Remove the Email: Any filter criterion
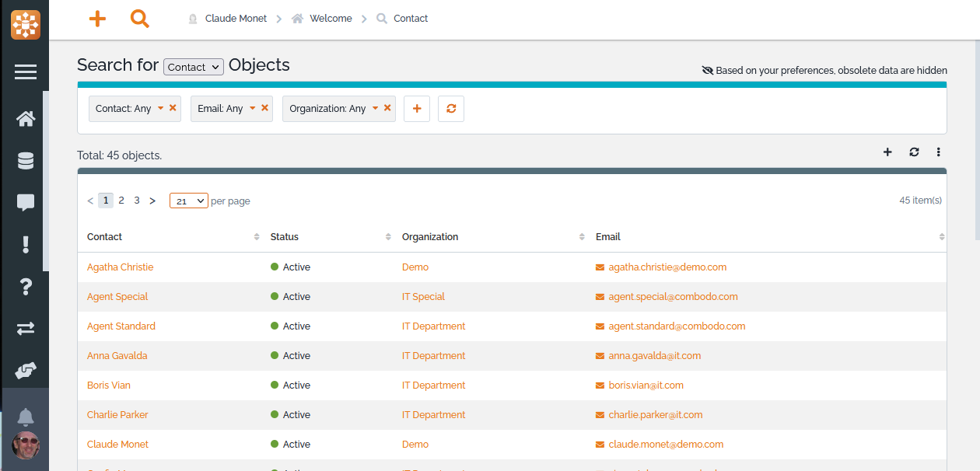This screenshot has width=980, height=471. tap(264, 108)
